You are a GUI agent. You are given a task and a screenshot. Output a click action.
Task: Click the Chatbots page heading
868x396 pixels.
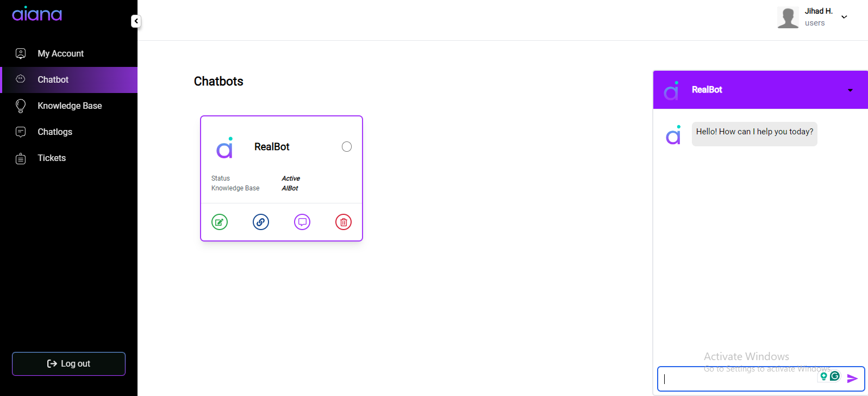tap(218, 82)
